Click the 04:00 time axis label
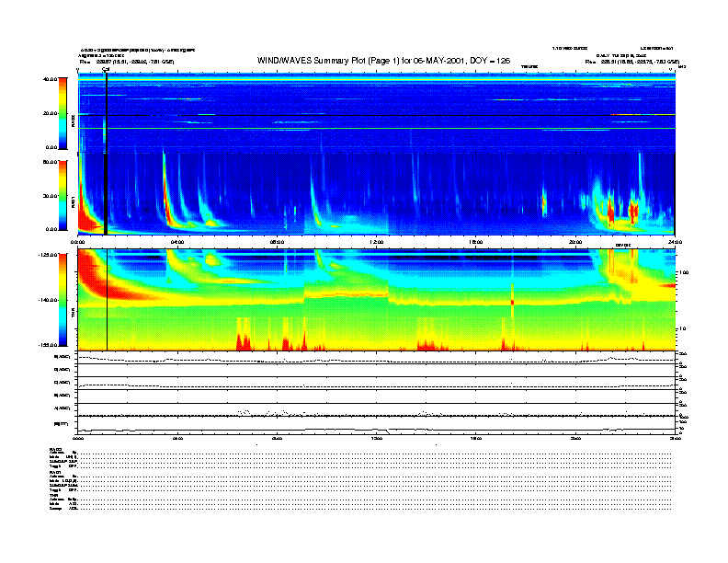Viewport: 728px width, 563px height. click(177, 242)
